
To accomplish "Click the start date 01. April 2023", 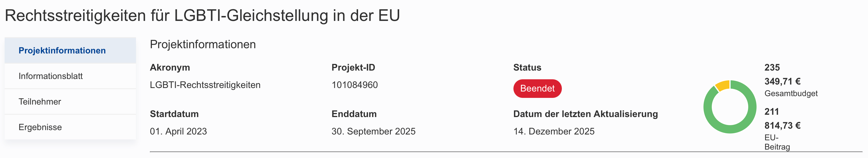I will (178, 131).
